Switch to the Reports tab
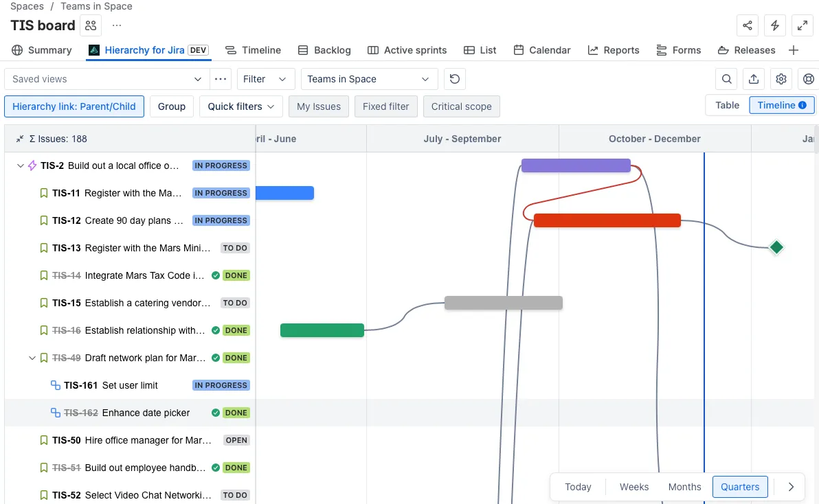Image resolution: width=819 pixels, height=504 pixels. 614,50
